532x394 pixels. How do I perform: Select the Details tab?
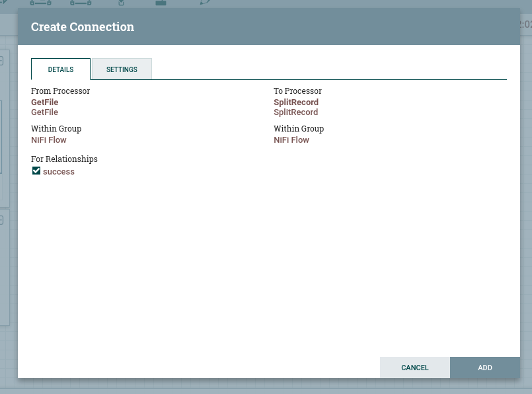pos(61,69)
